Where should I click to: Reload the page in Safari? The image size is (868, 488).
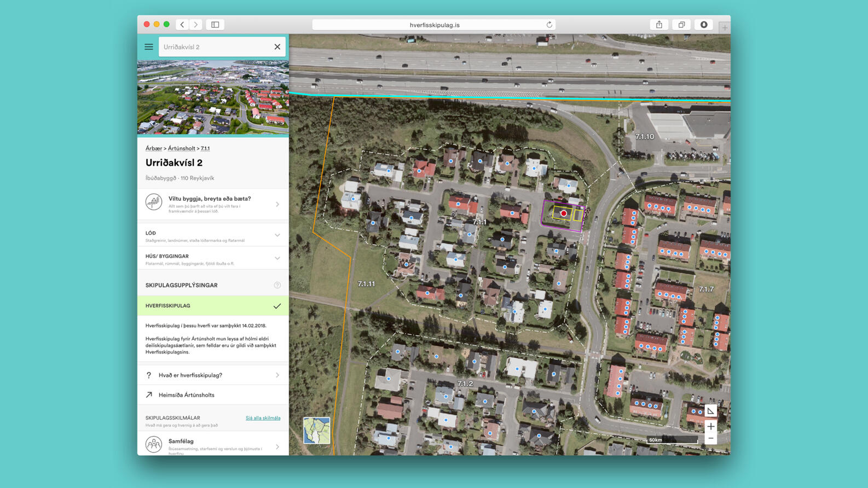point(549,25)
